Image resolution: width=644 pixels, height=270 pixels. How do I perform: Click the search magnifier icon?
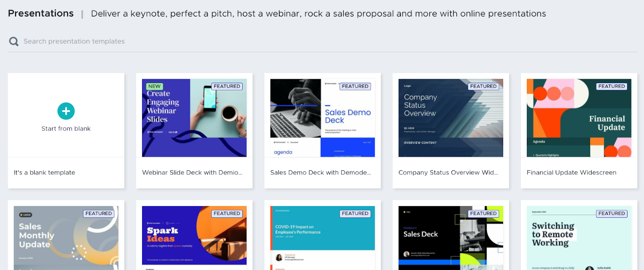click(x=14, y=41)
